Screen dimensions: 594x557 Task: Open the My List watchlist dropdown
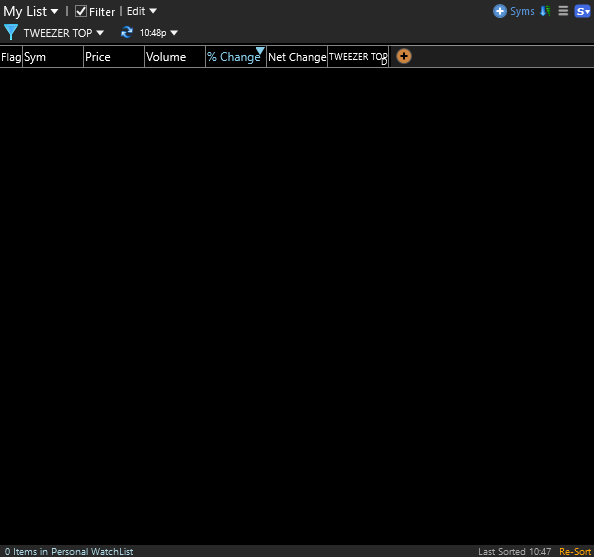coord(31,11)
